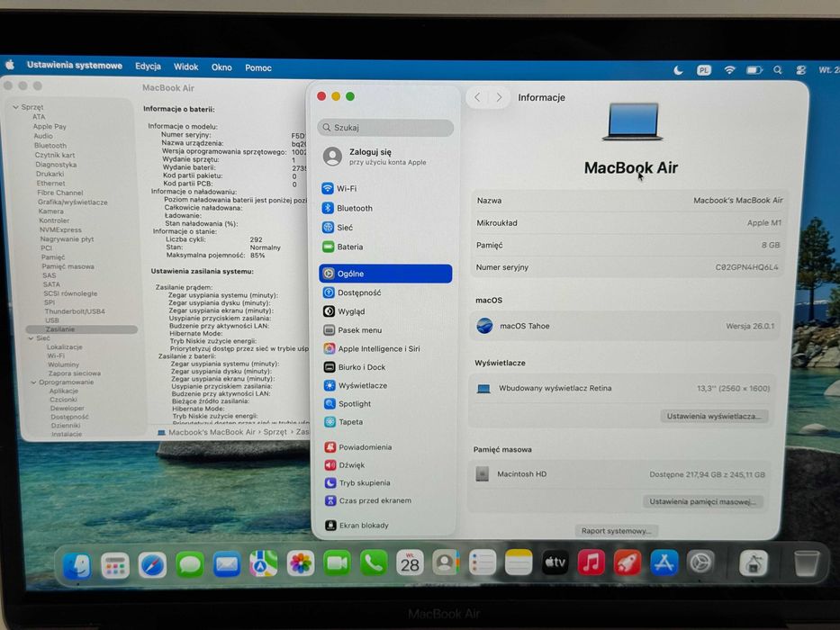Select Aplikacje under Oprogramowanie
The image size is (840, 630).
coord(64,391)
